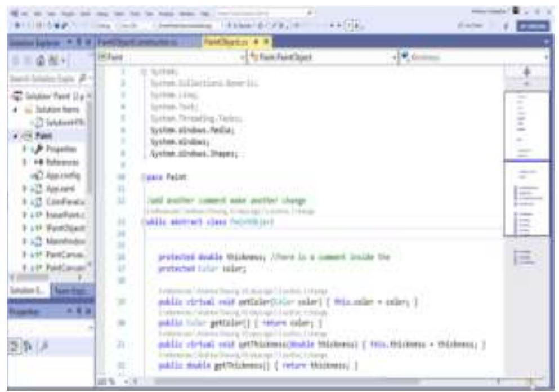Click the Visual Studio logo icon
559x392 pixels.
pyautogui.click(x=15, y=14)
